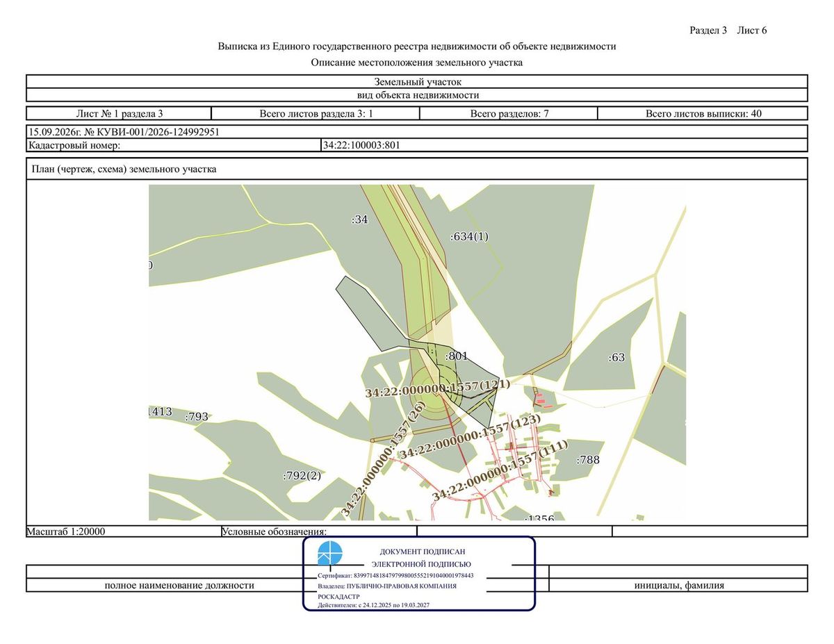
Task: Click the "Масштаб 1:20000" scale cell
Action: coord(123,531)
